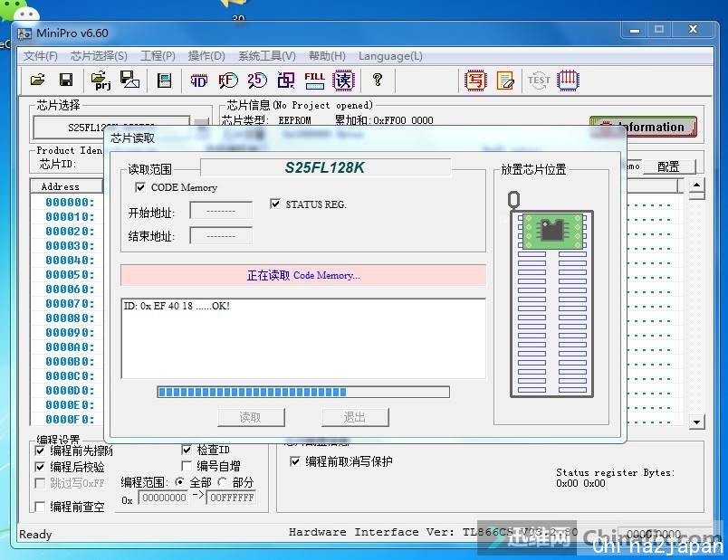Open the 工程(P) menu
This screenshot has width=728, height=560.
pos(158,56)
